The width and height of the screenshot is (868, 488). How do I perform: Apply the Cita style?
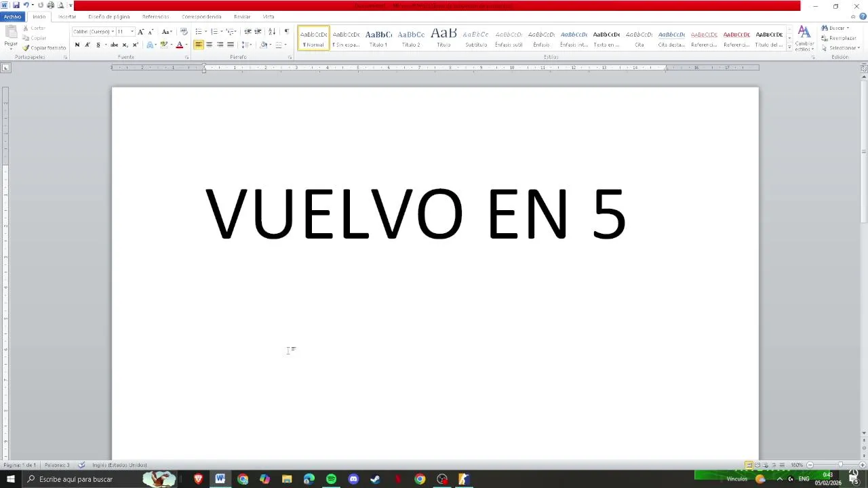(x=639, y=38)
